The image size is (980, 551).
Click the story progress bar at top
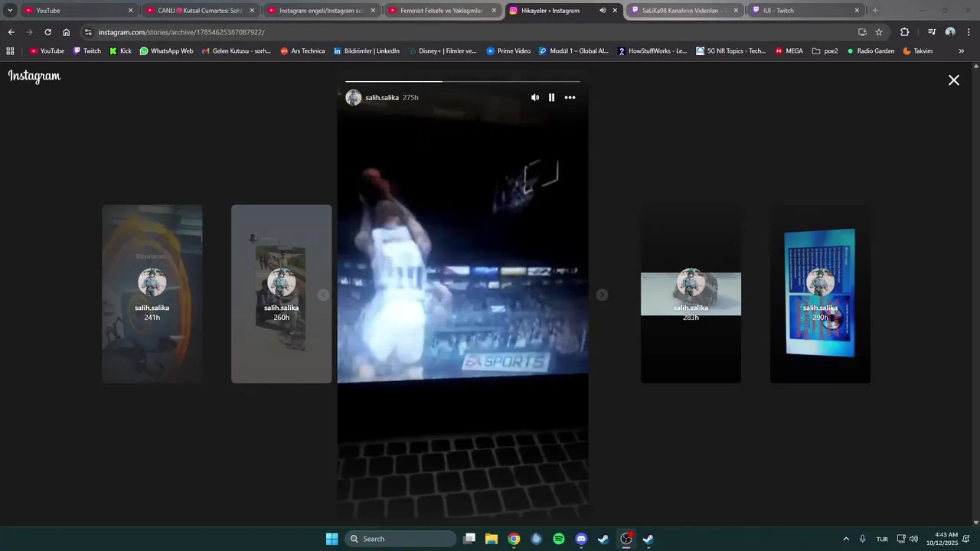462,81
